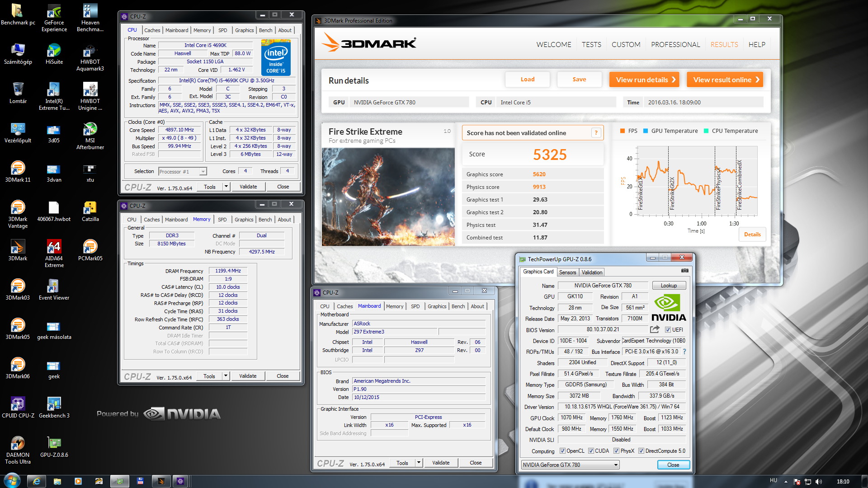
Task: Expand Tools dropdown arrow in Mainboard CPU-Z window
Action: click(419, 463)
